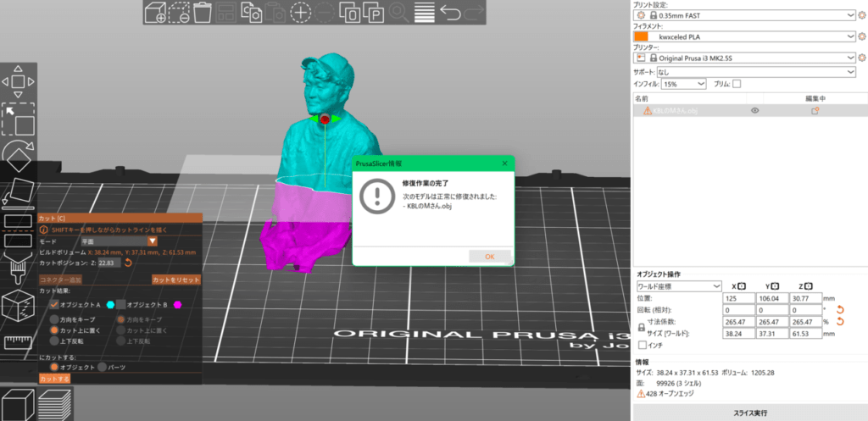868x421 pixels.
Task: Toggle visibility eye of KBLのMさん.obj
Action: [754, 111]
